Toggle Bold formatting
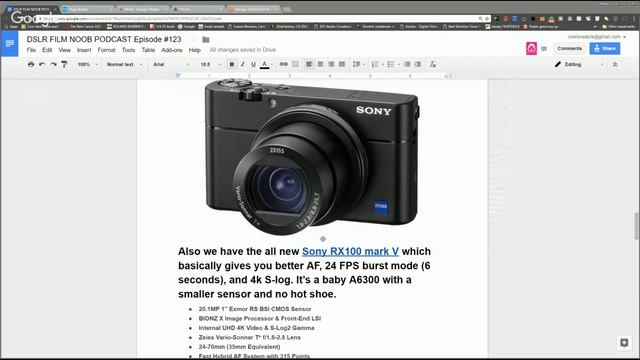Screen dimensions: 640x360 click(x=232, y=64)
